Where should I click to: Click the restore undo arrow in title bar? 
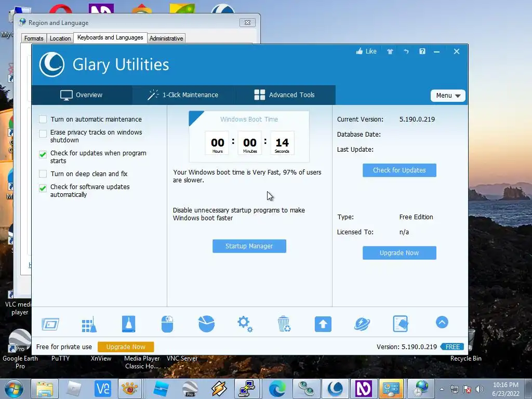tap(406, 51)
